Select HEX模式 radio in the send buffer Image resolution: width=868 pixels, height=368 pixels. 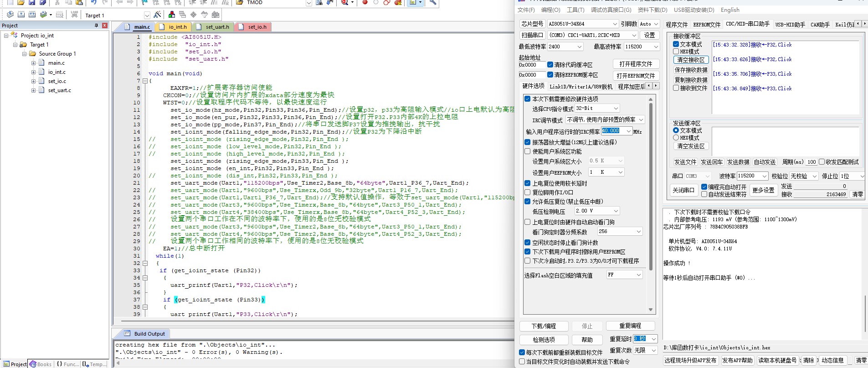click(x=676, y=138)
